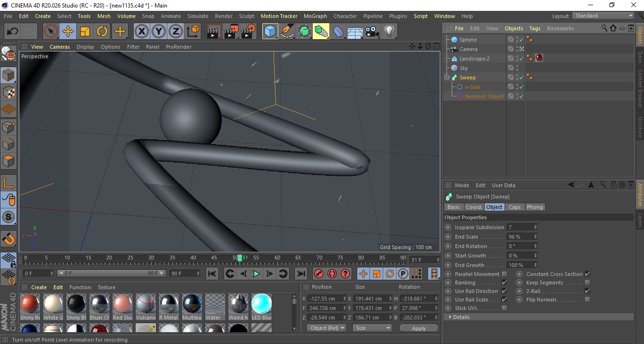
Task: Click the Record Active Objects button
Action: (319, 274)
